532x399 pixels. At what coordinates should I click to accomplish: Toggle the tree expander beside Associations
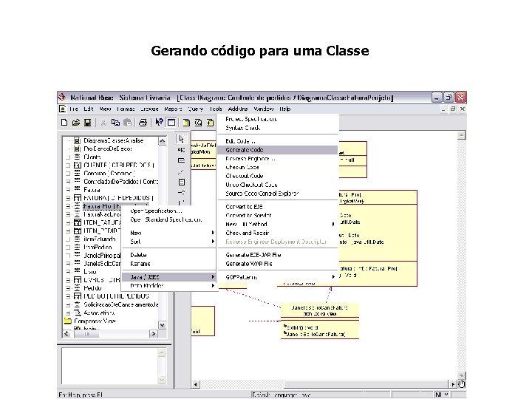tap(68, 313)
